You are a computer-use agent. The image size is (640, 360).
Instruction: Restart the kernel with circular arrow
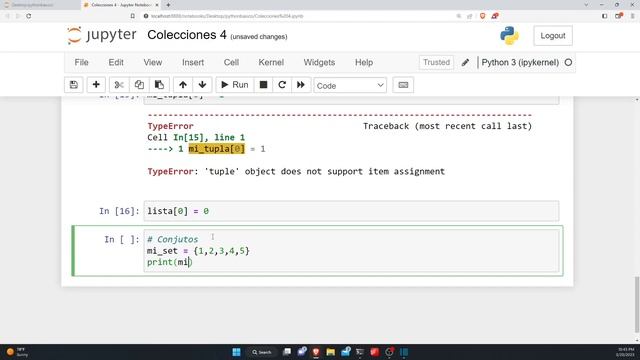(x=282, y=85)
